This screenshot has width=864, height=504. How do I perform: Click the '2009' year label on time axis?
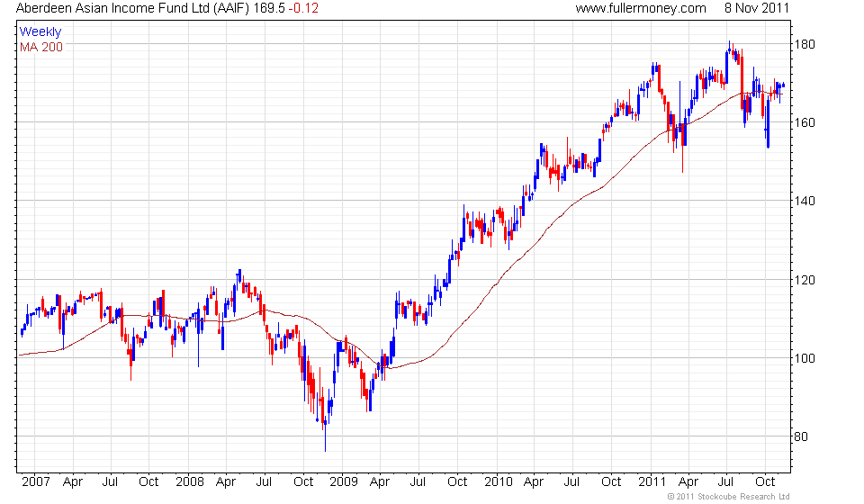(x=343, y=482)
